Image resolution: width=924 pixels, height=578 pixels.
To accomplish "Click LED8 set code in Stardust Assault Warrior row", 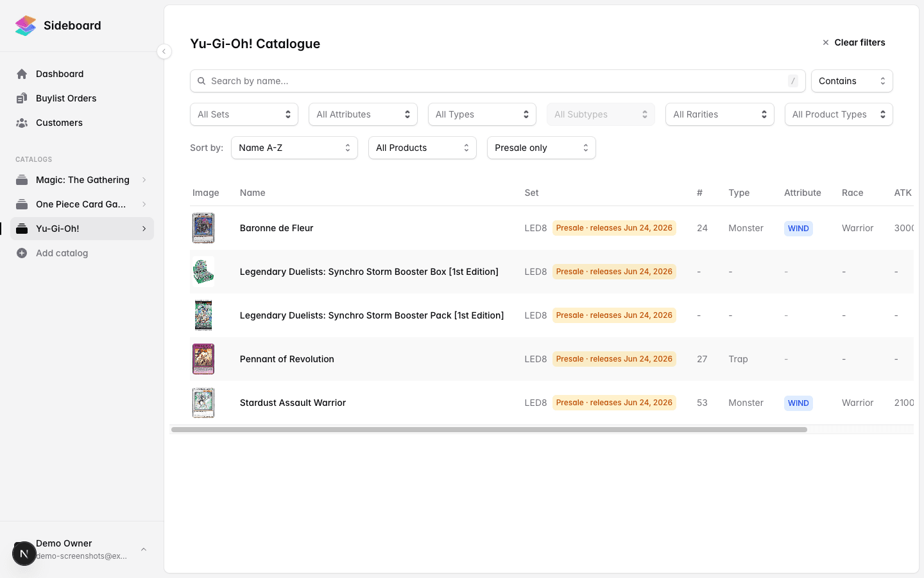I will click(x=536, y=403).
